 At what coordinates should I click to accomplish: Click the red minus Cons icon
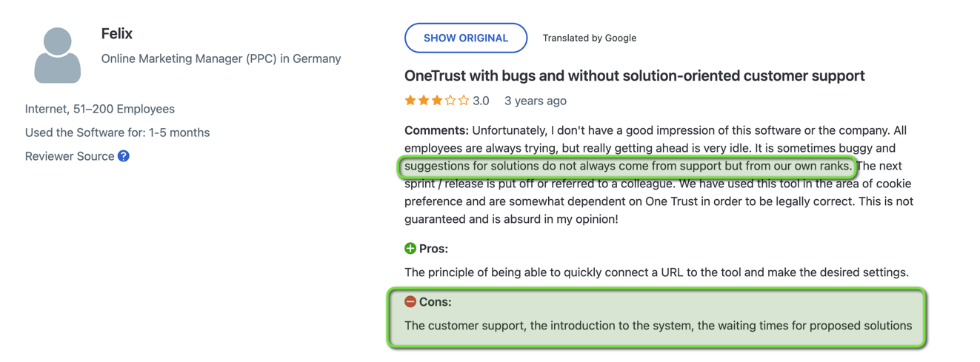tap(410, 301)
